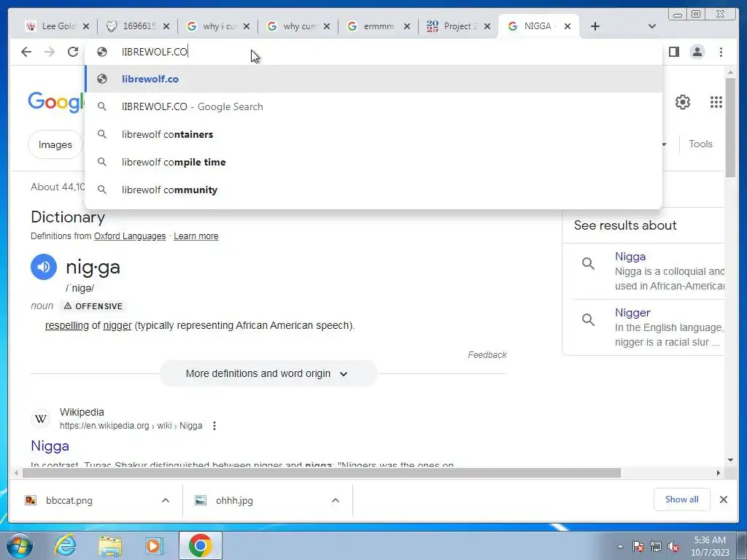Click the horizontal page scrollbar thumb
This screenshot has height=560, width=747.
click(322, 472)
